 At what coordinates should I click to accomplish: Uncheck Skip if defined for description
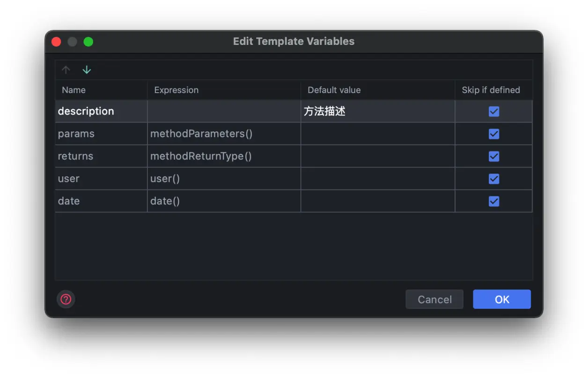click(494, 111)
